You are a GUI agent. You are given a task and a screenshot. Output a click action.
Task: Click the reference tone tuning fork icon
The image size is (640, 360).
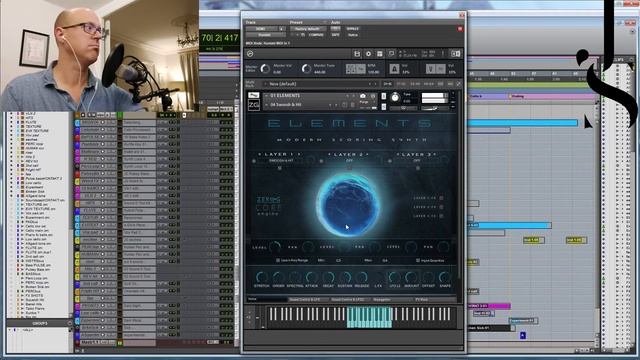tap(431, 69)
